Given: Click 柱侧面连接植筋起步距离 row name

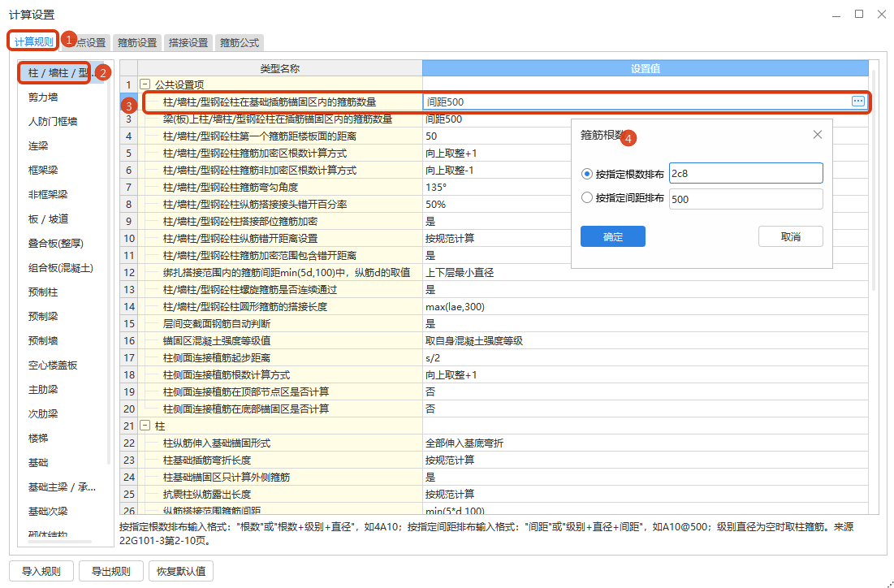Looking at the screenshot, I should tap(217, 358).
